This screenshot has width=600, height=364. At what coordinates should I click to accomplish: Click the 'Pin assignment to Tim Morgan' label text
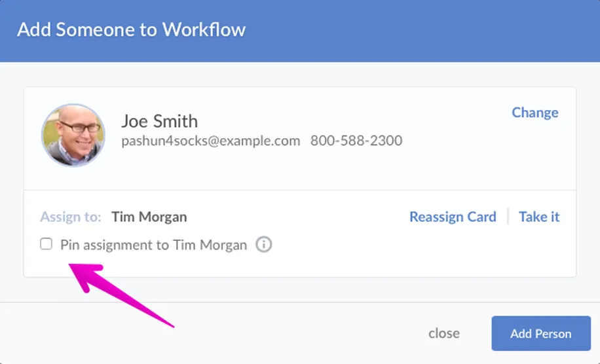153,246
